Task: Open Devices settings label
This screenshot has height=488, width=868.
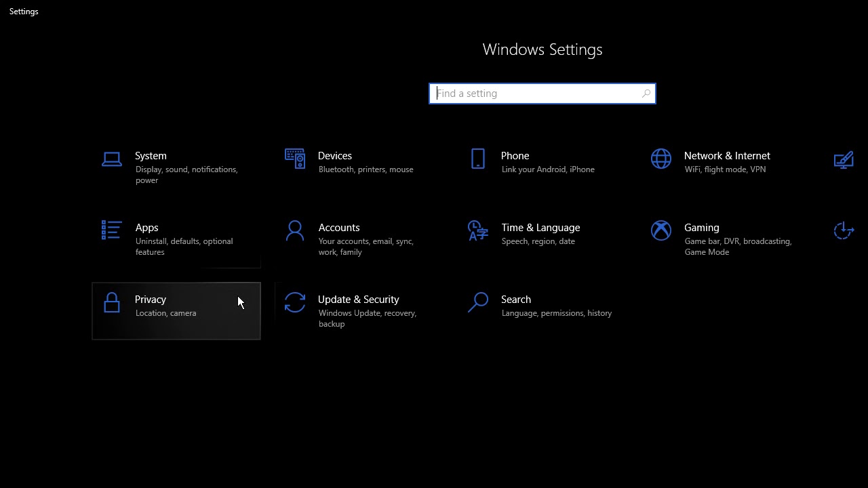Action: tap(335, 156)
